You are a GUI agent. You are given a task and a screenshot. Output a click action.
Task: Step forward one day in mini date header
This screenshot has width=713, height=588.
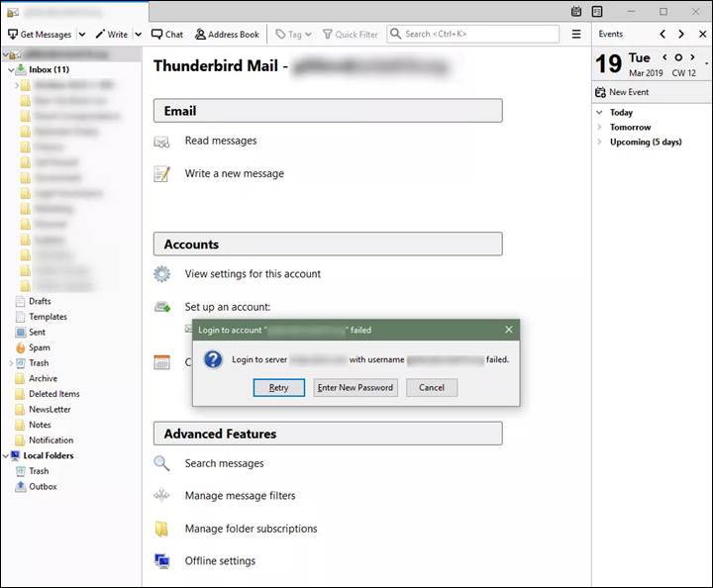(692, 57)
